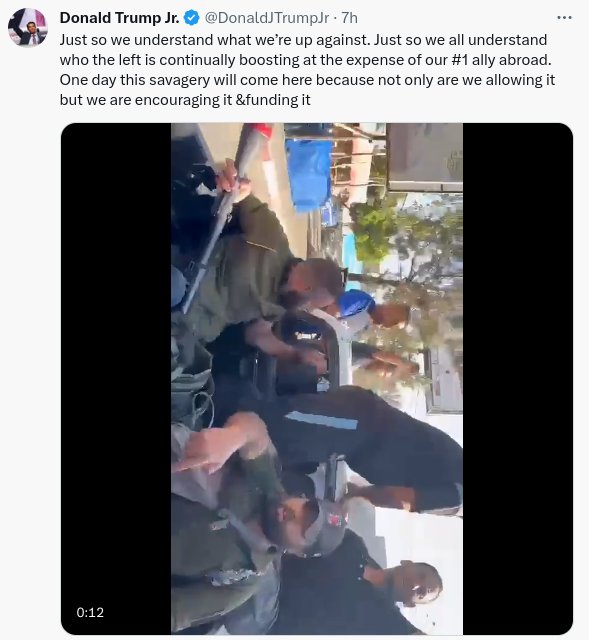Image resolution: width=589 pixels, height=640 pixels.
Task: Click the Donald Trump Jr. display name
Action: (x=119, y=18)
